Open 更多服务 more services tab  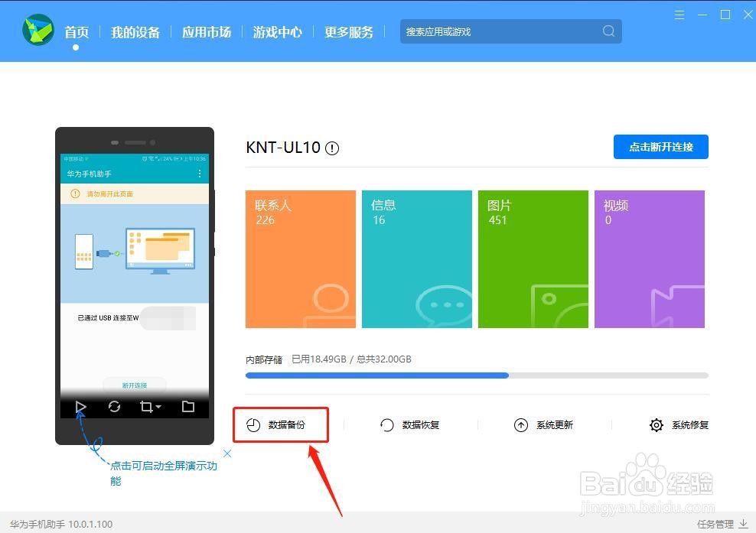click(349, 32)
